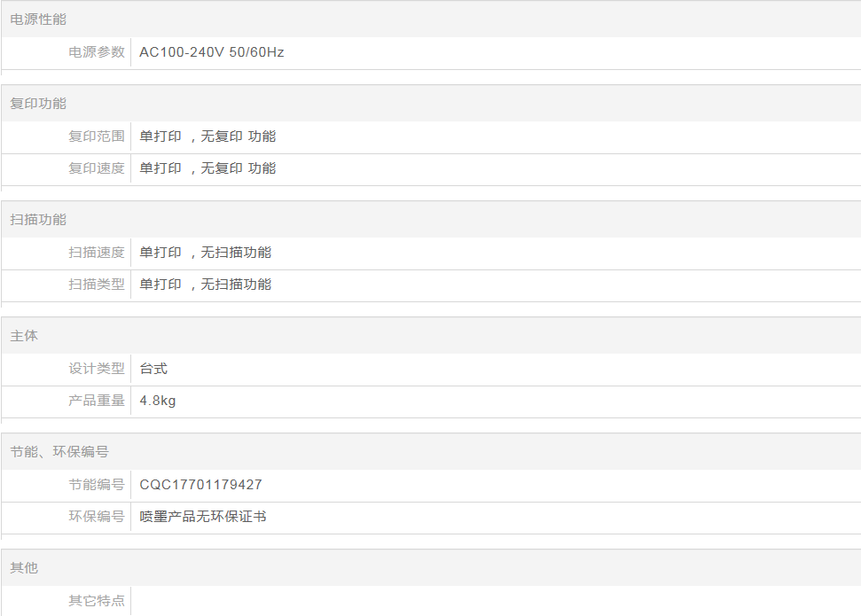Click the AC100-240V 50/60Hz value
Viewport: 861px width, 616px height.
point(212,52)
